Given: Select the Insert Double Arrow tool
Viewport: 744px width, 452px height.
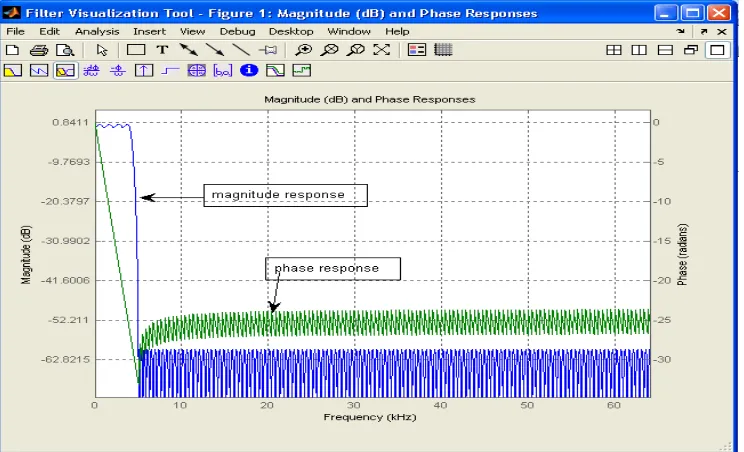Looking at the screenshot, I should coord(189,50).
